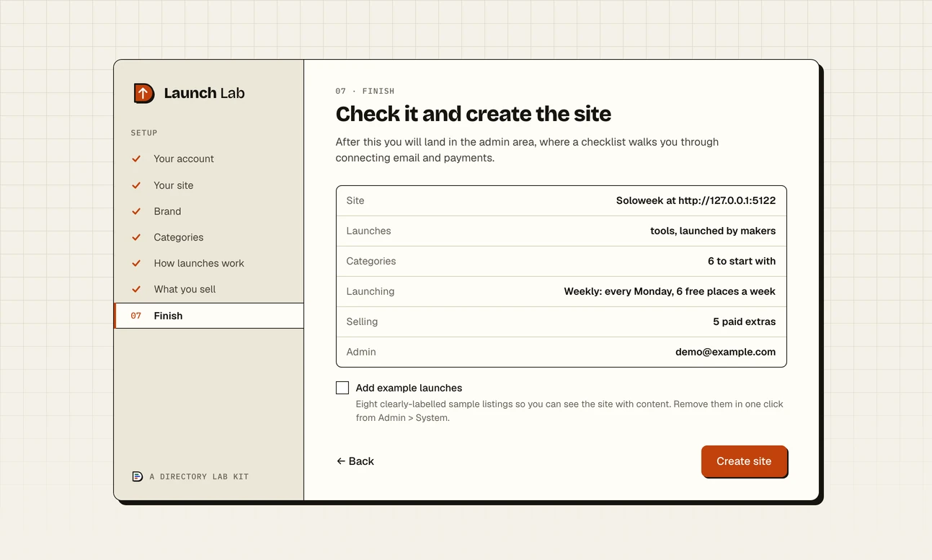Enable the Add example launches checkbox
Screen dimensions: 932x560
[342, 388]
